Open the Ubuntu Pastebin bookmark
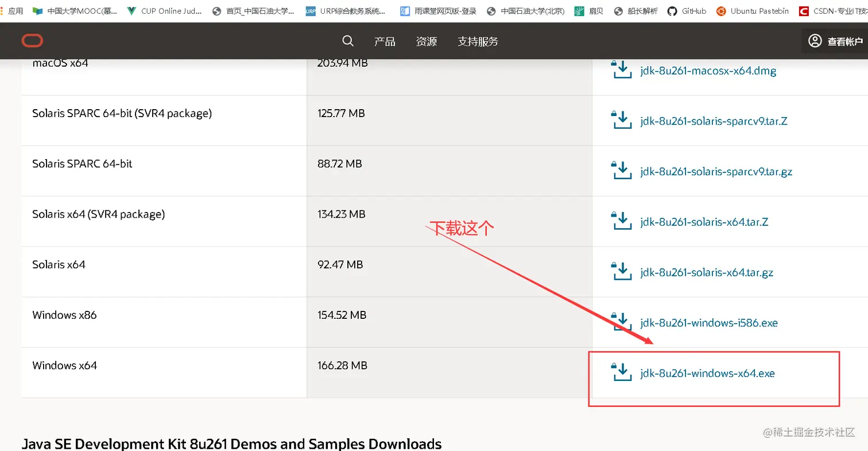Viewport: 868px width, 451px height. click(x=753, y=11)
